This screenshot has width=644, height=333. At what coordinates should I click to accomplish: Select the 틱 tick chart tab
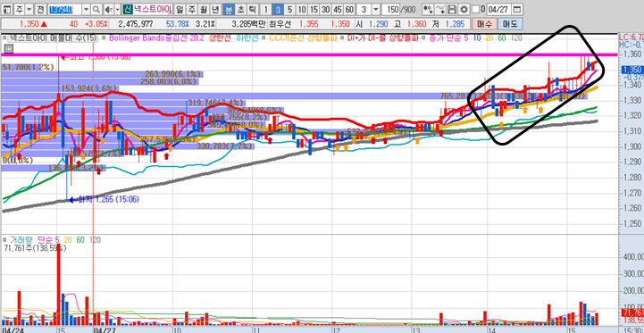252,9
